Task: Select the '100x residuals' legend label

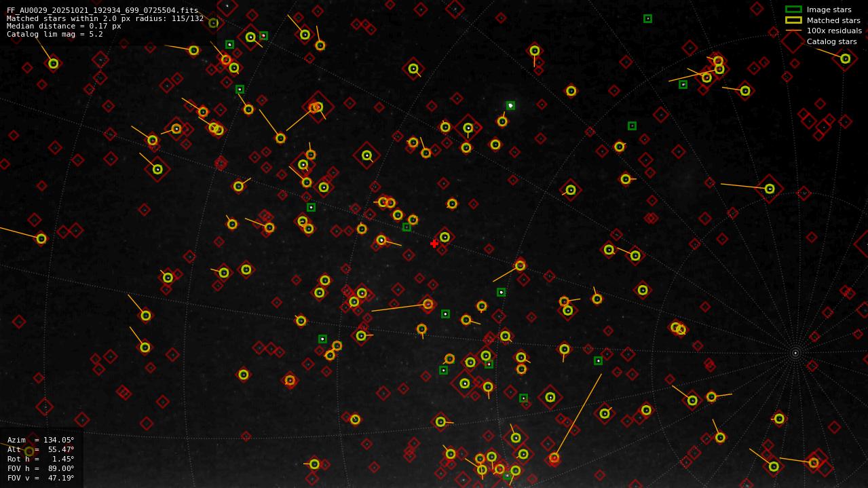Action: (834, 31)
